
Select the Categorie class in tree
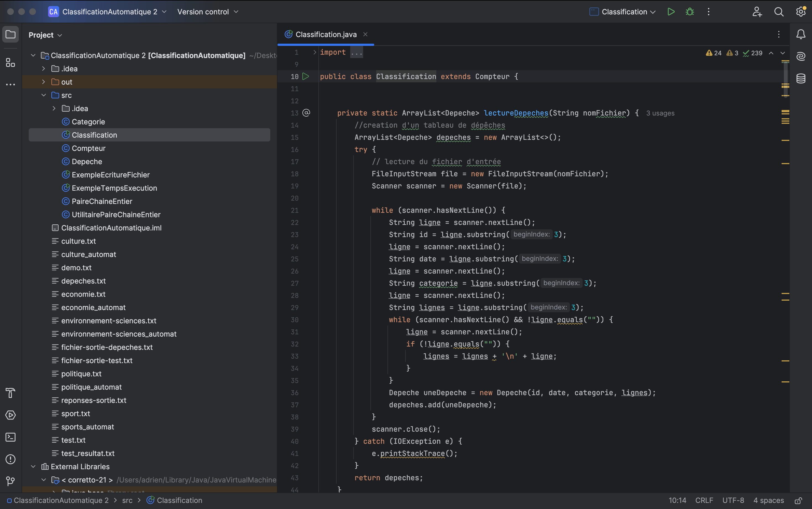tap(88, 122)
